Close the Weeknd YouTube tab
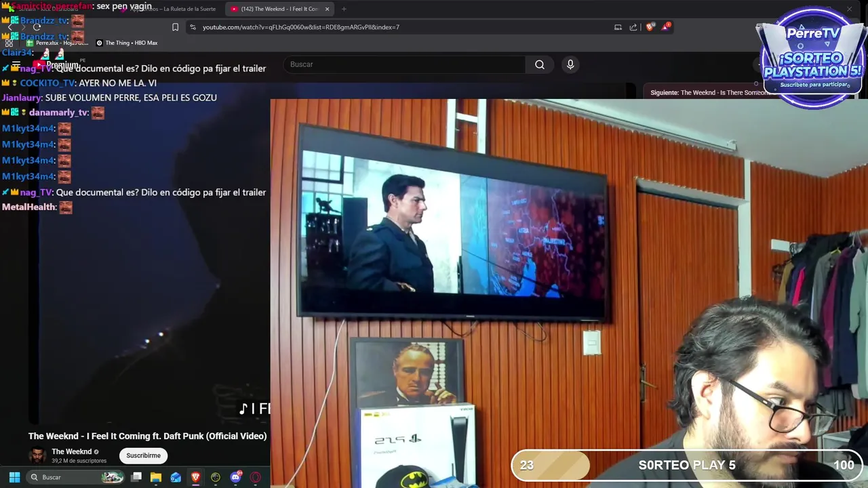 [x=327, y=9]
